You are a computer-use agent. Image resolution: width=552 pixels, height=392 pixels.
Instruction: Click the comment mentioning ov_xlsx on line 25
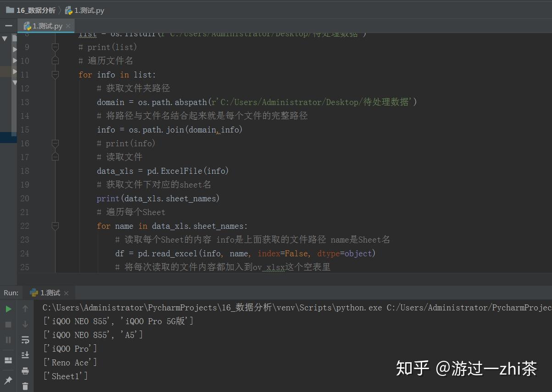(x=223, y=267)
